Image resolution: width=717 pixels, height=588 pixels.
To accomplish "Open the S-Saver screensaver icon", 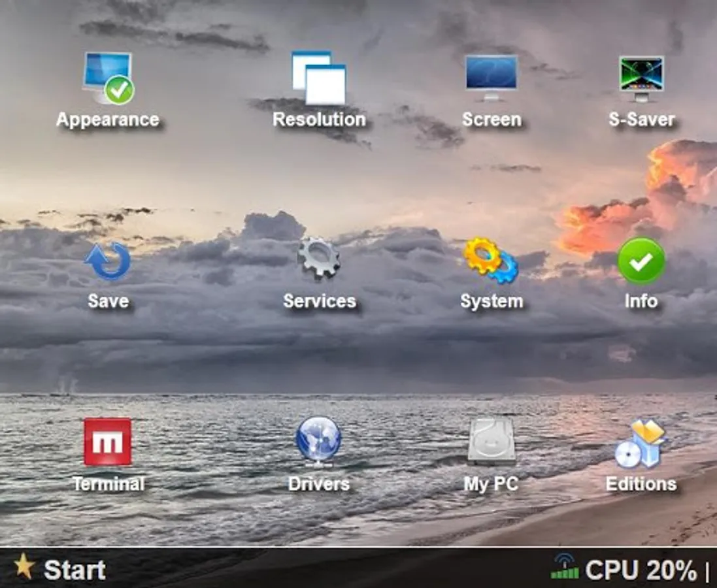I will coord(641,78).
